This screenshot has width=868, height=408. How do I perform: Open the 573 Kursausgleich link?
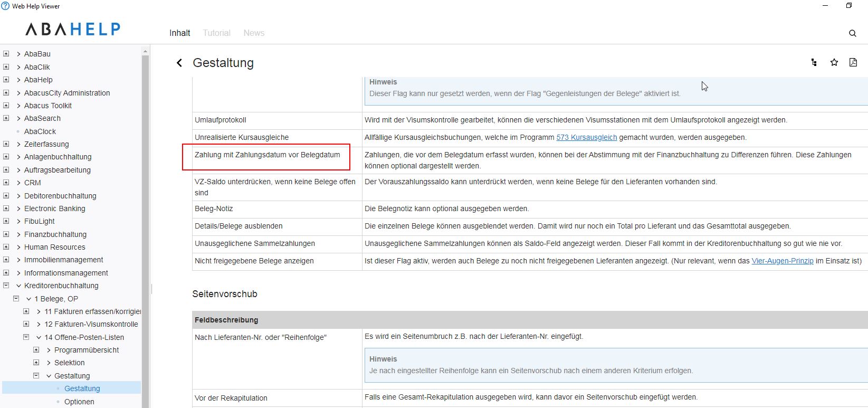[586, 137]
